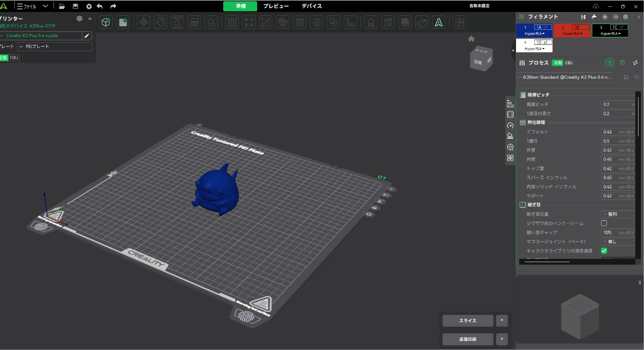Select 全般 in the Process header
This screenshot has height=350, width=644.
[x=558, y=63]
